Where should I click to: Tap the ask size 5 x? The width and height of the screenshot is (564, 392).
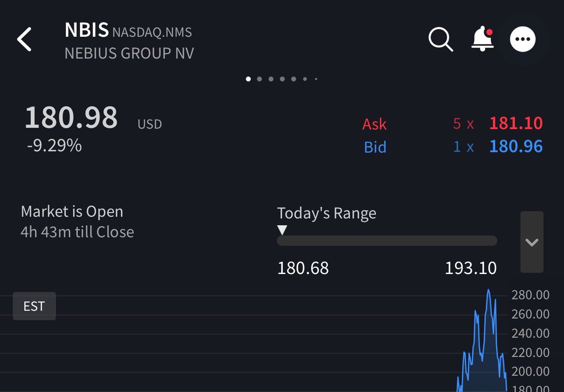click(x=463, y=124)
